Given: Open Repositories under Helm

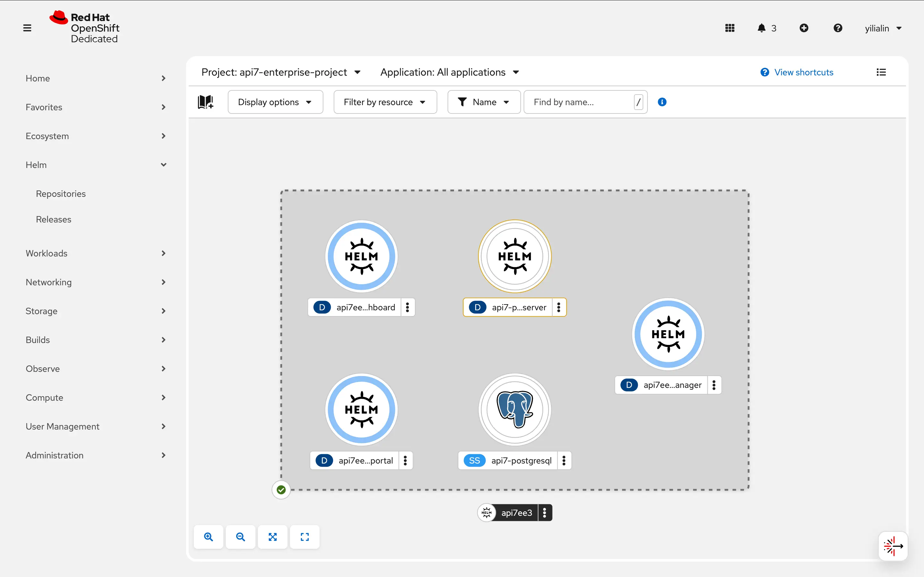Looking at the screenshot, I should (61, 194).
